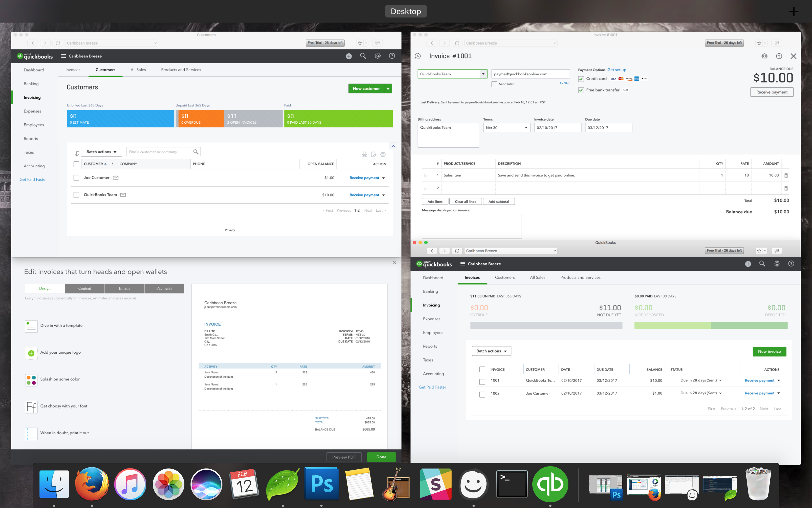Click the blue $0 Estimate bar
This screenshot has height=508, width=812.
(x=120, y=119)
